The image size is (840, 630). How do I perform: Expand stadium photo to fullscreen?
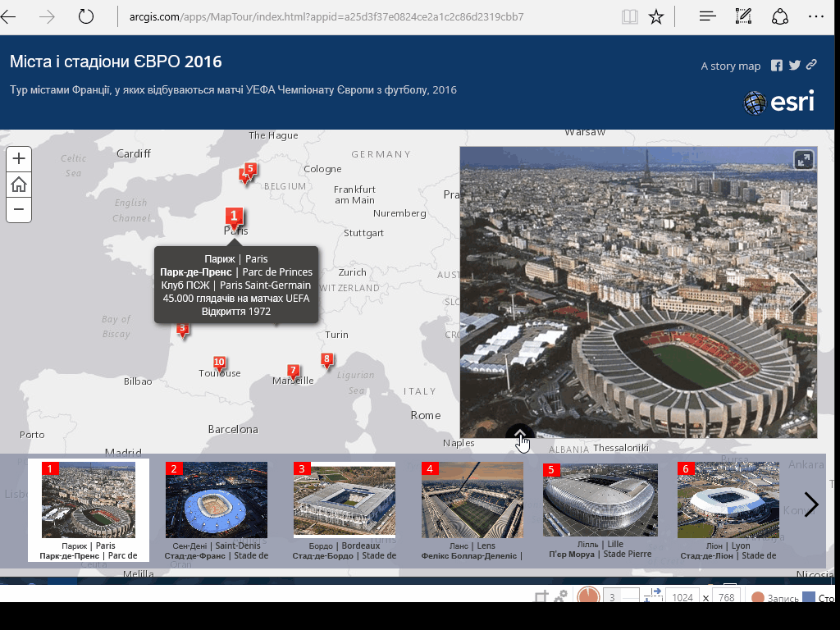[x=803, y=160]
